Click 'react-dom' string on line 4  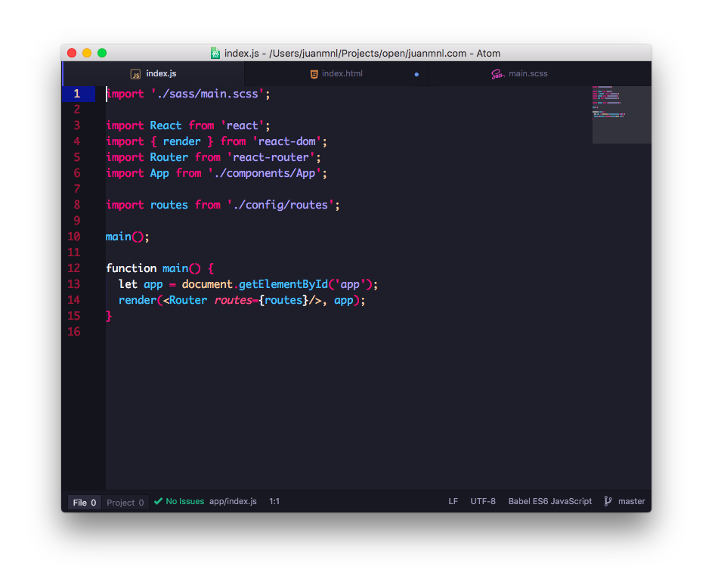coord(286,141)
